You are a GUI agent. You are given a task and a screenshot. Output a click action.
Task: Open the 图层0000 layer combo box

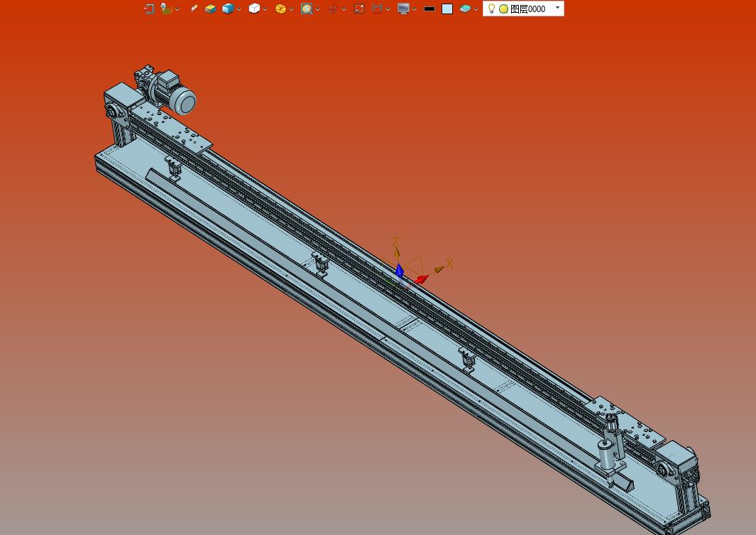click(524, 9)
